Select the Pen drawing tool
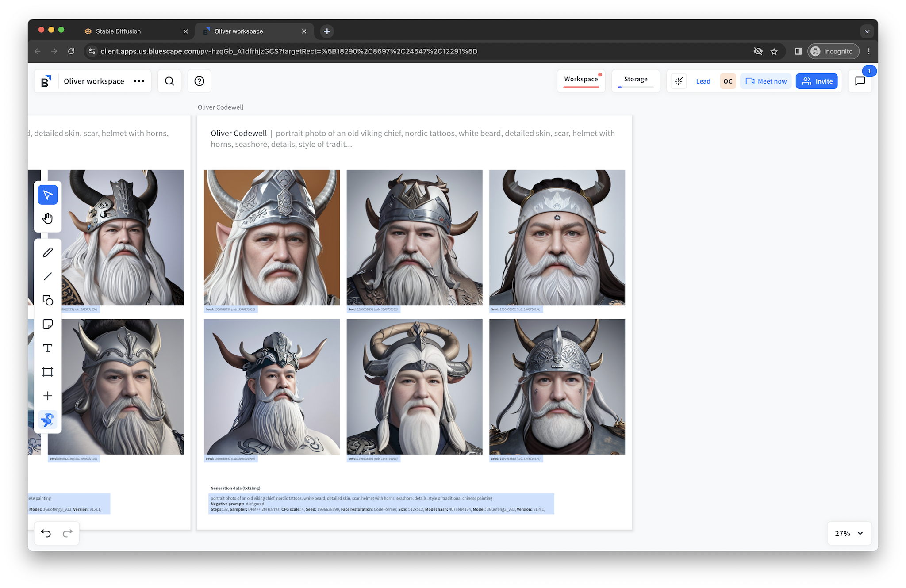This screenshot has height=588, width=906. pyautogui.click(x=48, y=252)
